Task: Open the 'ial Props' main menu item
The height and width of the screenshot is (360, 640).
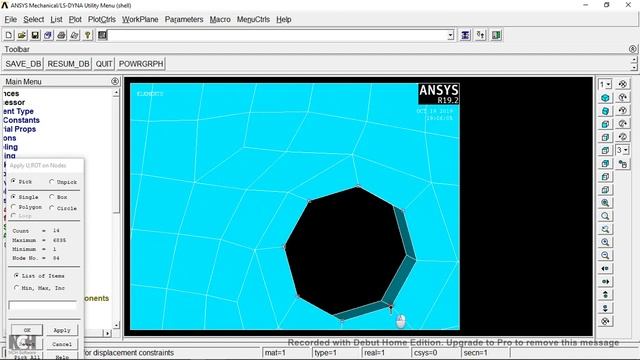Action: [x=20, y=129]
